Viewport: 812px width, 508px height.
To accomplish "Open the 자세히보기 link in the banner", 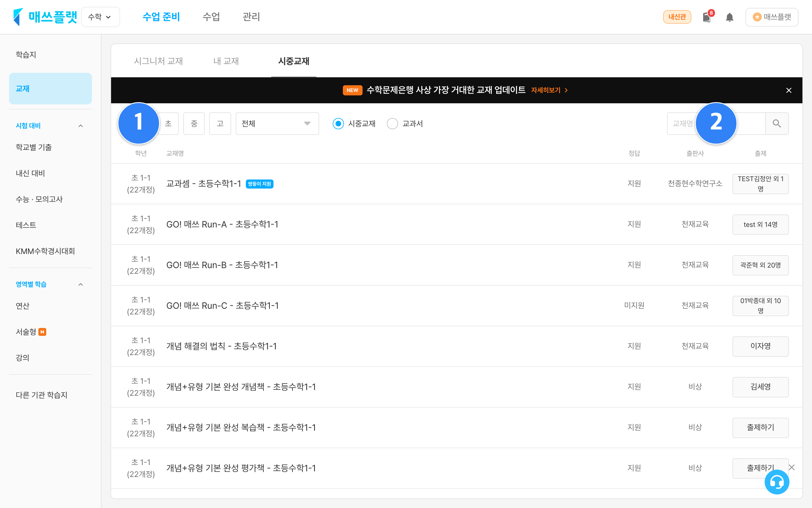I will (x=549, y=90).
